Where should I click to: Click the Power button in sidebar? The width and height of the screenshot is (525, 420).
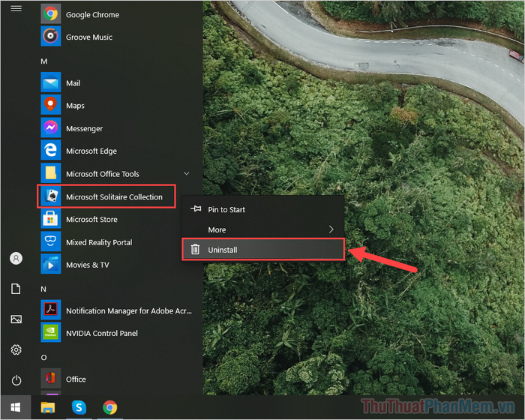16,380
